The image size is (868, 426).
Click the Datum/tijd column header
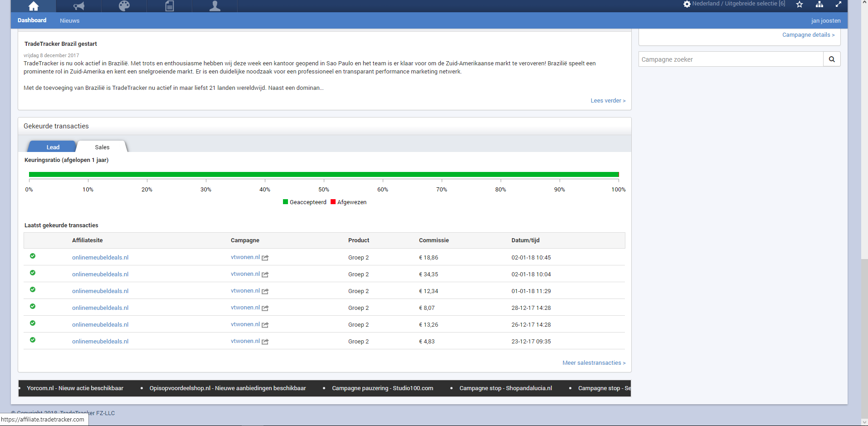click(x=525, y=240)
